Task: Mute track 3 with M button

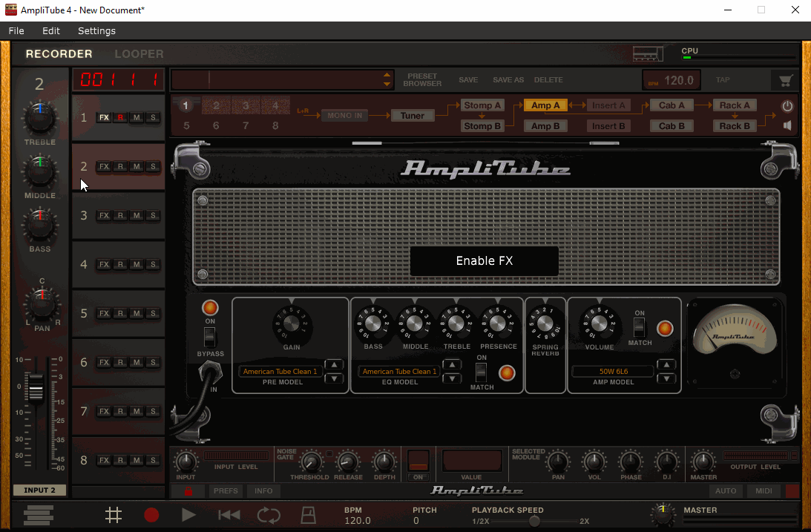Action: click(x=137, y=216)
